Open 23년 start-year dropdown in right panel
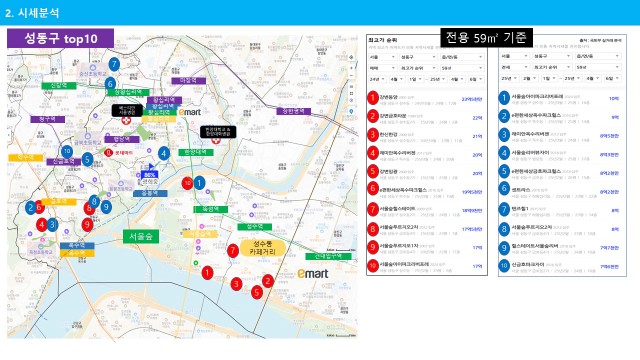This screenshot has height=360, width=640. coord(509,78)
